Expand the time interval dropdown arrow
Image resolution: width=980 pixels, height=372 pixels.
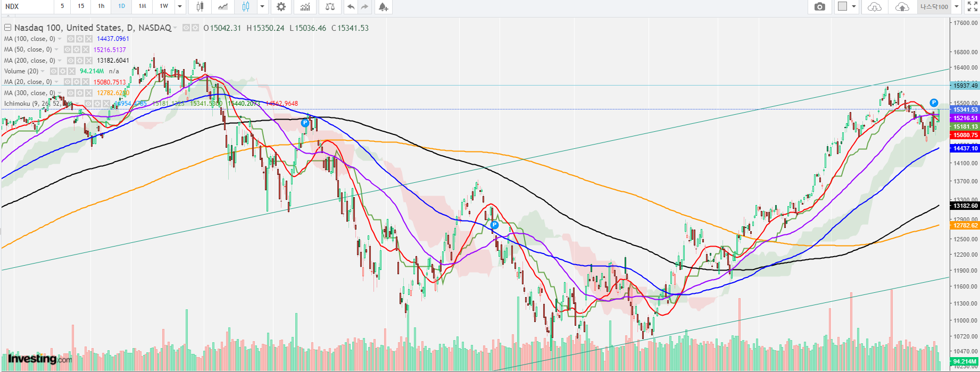[x=180, y=7]
